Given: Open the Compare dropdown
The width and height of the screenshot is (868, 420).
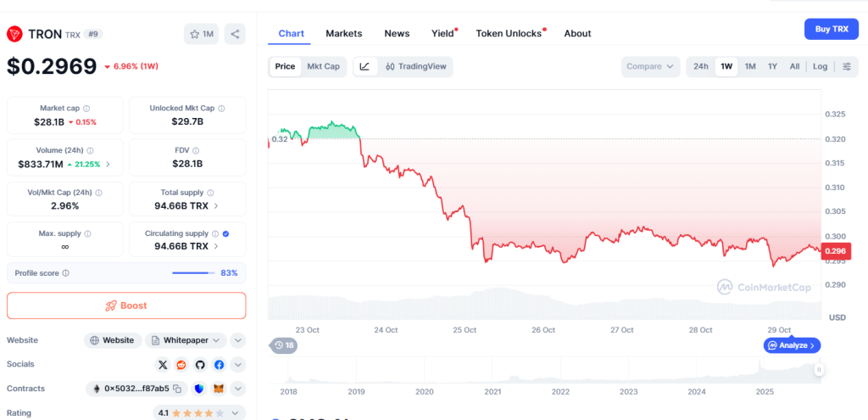Looking at the screenshot, I should tap(650, 66).
